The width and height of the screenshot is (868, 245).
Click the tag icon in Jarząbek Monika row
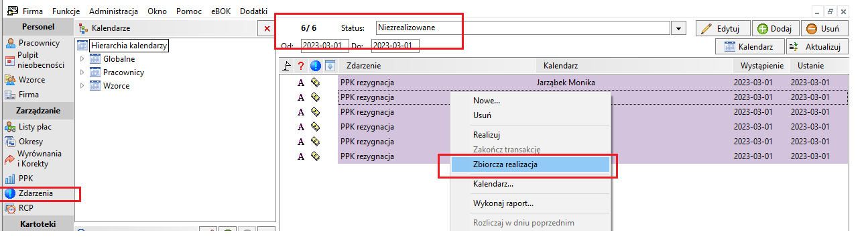click(x=315, y=83)
